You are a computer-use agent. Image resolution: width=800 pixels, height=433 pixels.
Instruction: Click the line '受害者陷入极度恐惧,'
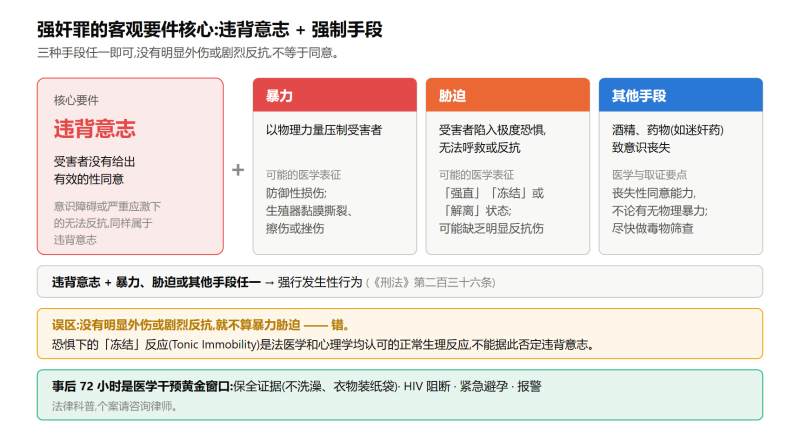492,130
